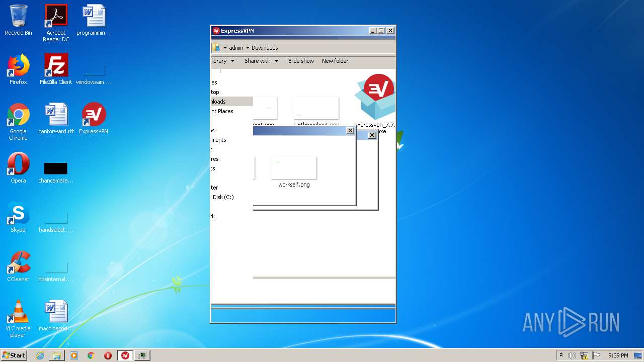Close the rear overlay dialog
Screen dimensions: 644x362
pos(372,135)
